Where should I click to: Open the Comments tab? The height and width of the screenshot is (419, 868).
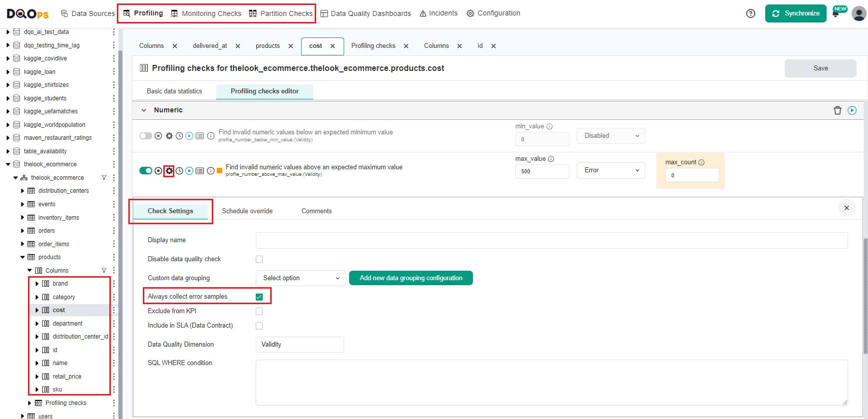(x=317, y=211)
